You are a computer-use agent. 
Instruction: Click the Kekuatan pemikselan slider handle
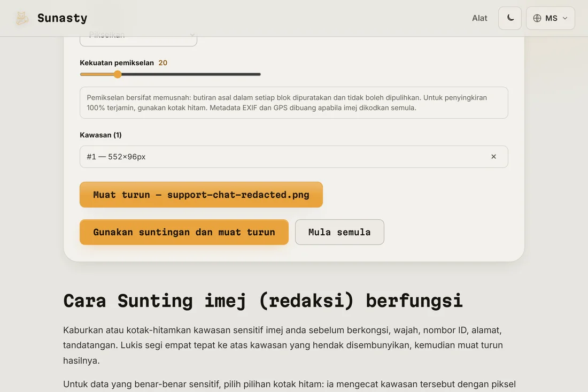[118, 74]
